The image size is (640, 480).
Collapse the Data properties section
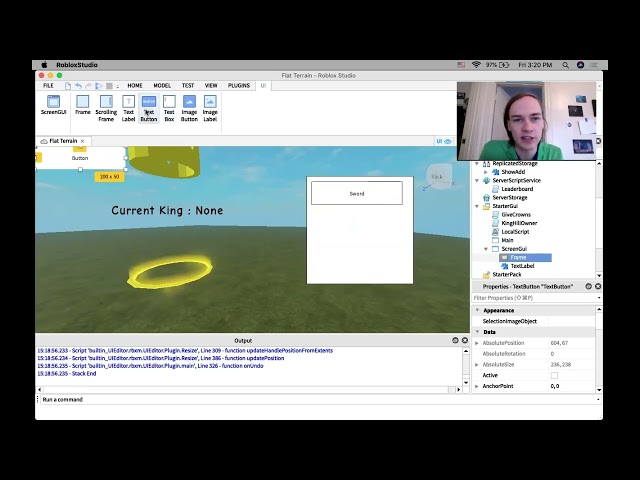[477, 332]
